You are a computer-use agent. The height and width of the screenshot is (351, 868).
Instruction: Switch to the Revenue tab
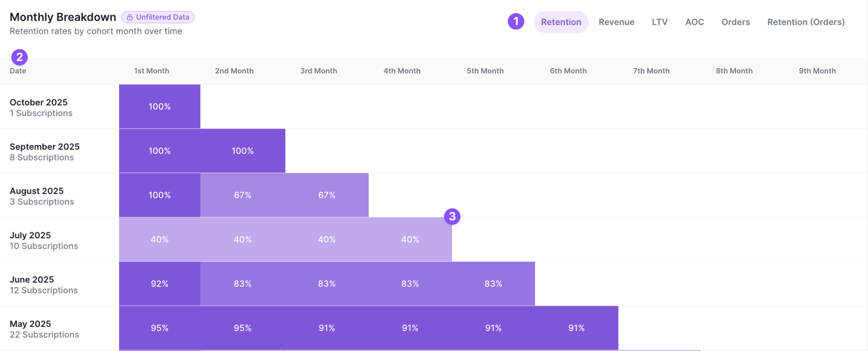616,22
